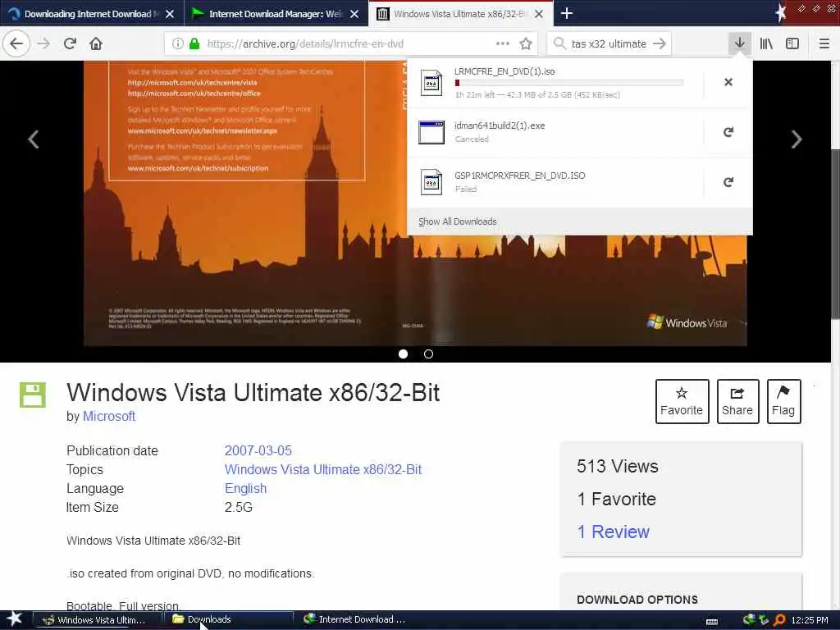840x630 pixels.
Task: Close the Windows Vista Ultimate tab
Action: point(539,14)
